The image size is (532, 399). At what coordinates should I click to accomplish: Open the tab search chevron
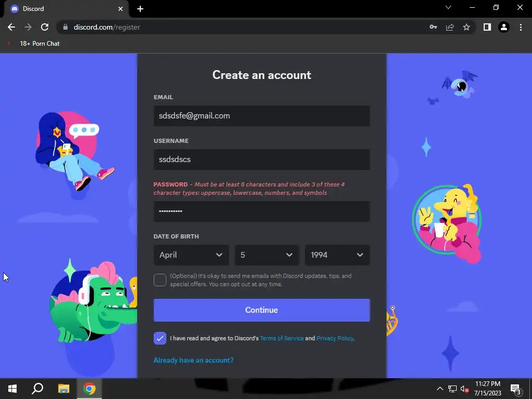[448, 7]
